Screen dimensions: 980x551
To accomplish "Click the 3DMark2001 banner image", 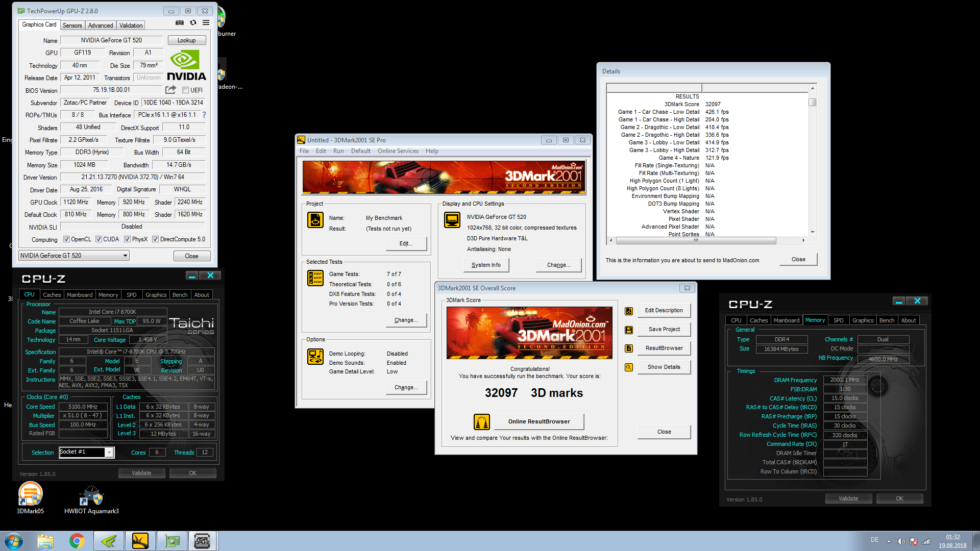I will (444, 177).
